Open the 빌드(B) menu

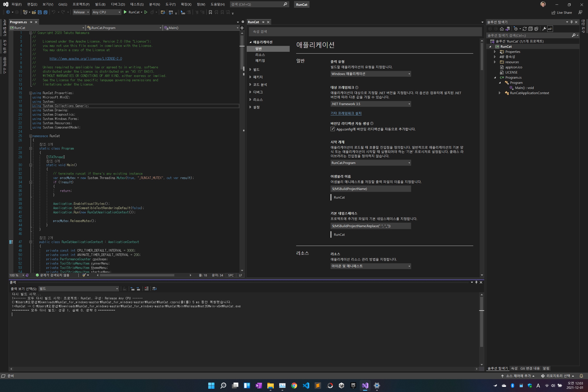pyautogui.click(x=100, y=4)
